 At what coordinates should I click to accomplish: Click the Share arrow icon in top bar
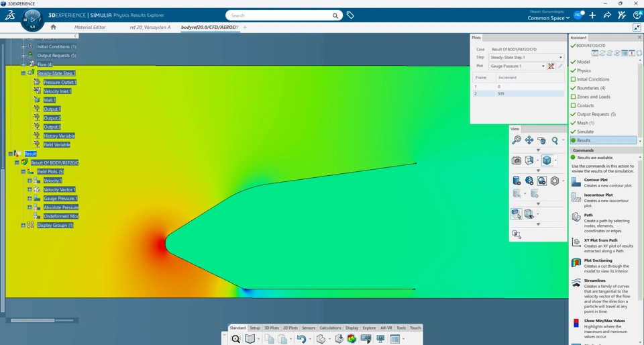tap(607, 15)
